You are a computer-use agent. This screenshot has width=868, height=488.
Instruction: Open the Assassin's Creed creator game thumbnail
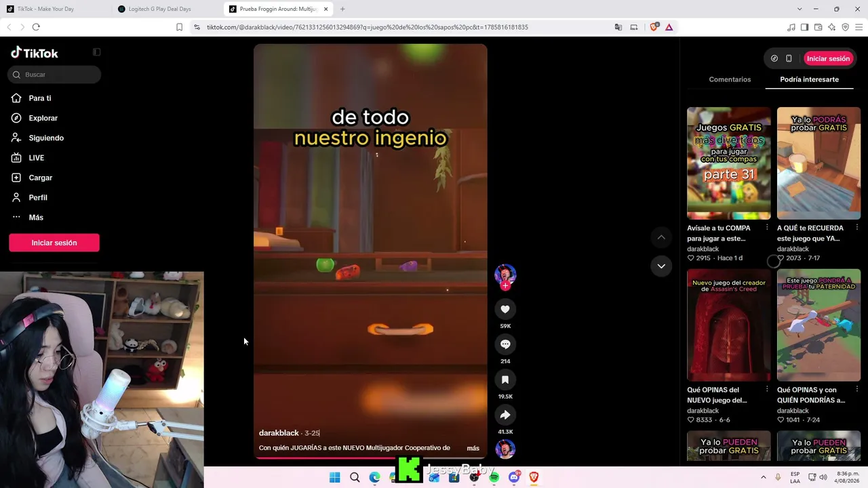(729, 325)
